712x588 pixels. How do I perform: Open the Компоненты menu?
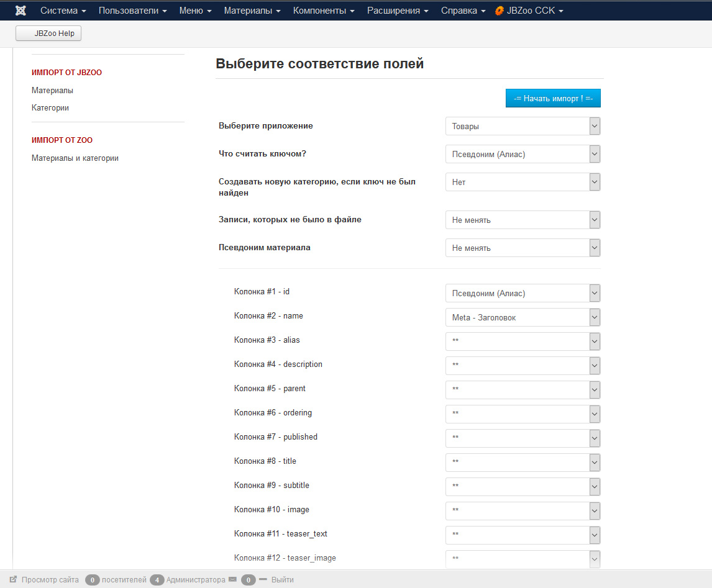click(x=323, y=11)
